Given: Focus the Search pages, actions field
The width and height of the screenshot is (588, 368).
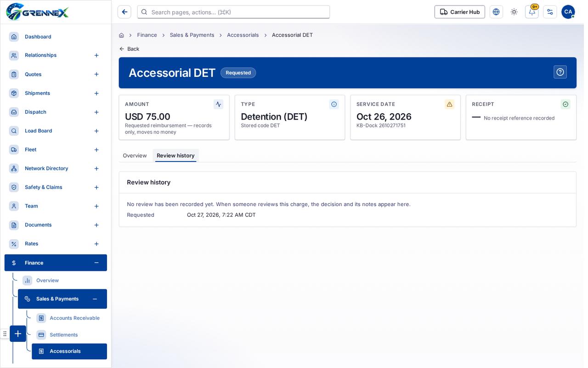Looking at the screenshot, I should 233,12.
